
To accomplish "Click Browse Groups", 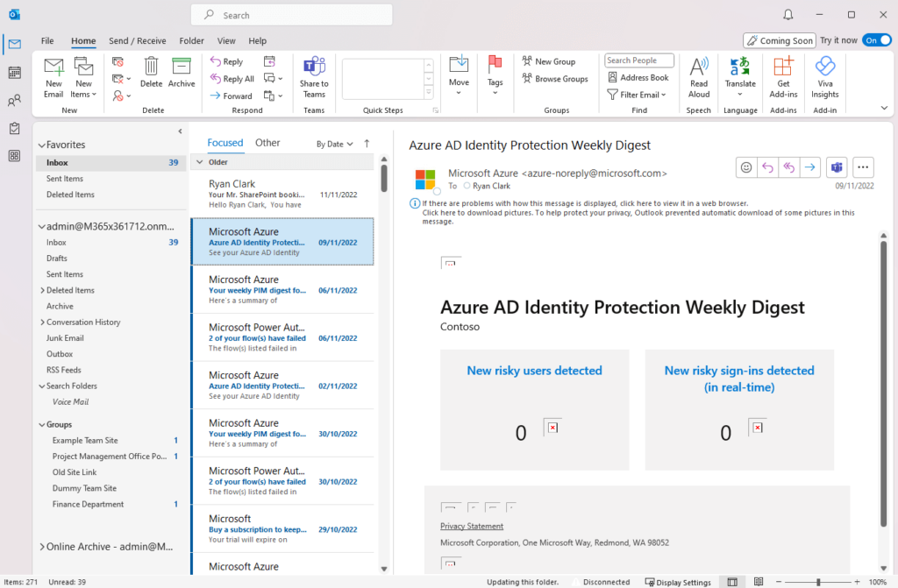I will (x=555, y=79).
